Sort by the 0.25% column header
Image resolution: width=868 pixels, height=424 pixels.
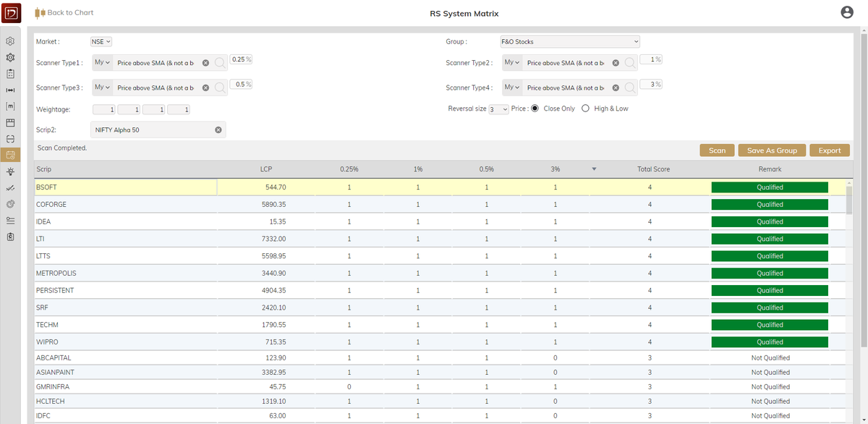(349, 169)
